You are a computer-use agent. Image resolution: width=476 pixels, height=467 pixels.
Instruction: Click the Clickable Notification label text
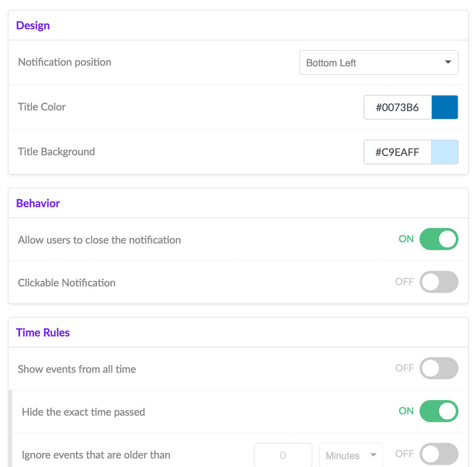pos(66,283)
